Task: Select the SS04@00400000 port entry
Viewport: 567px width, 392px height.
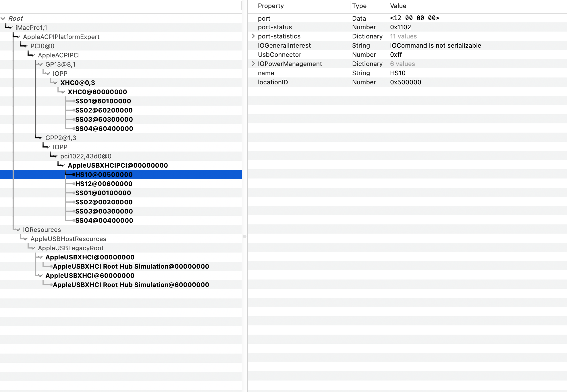Action: (x=104, y=220)
